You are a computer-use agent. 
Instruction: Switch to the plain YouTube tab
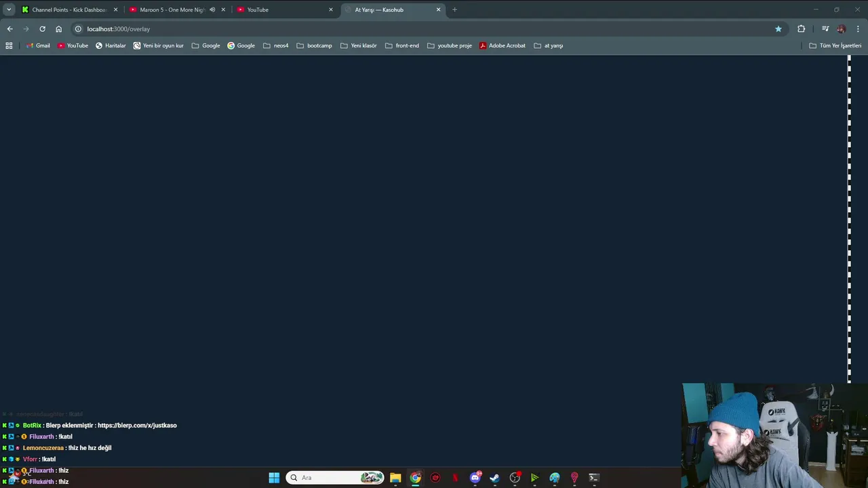pyautogui.click(x=285, y=9)
